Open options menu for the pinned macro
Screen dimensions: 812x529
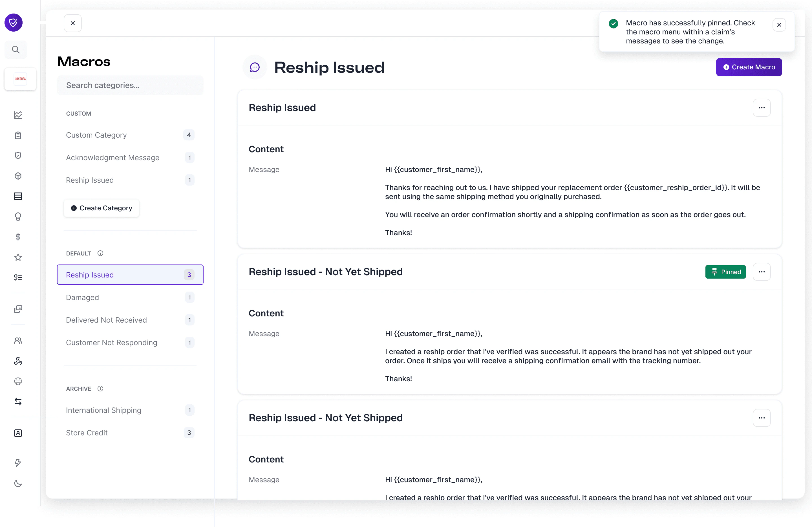(762, 272)
